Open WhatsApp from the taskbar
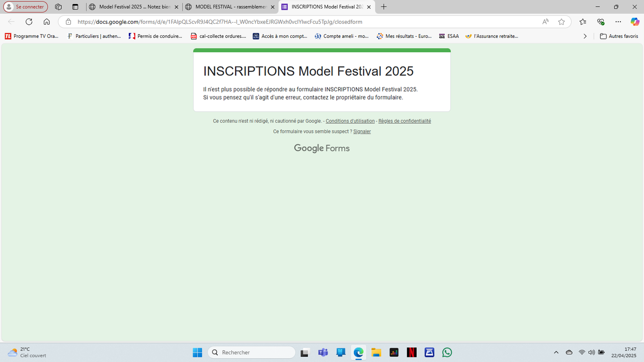This screenshot has width=644, height=362. pos(447,352)
